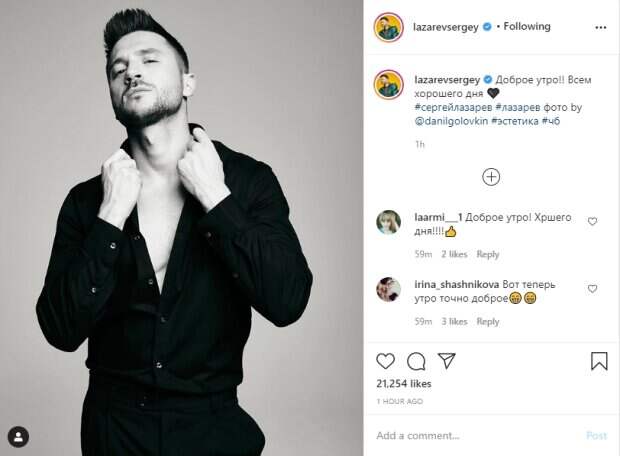Open irina_shashnikova profile avatar
The image size is (620, 456).
(390, 290)
